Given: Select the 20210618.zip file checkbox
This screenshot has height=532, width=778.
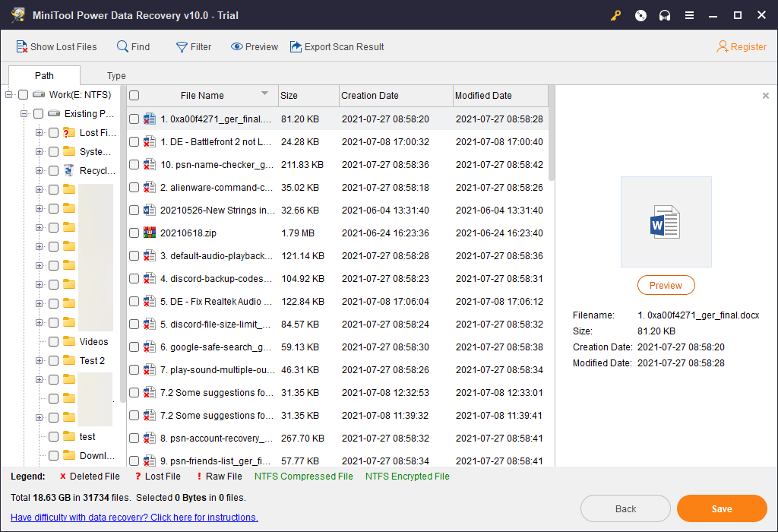Looking at the screenshot, I should (x=134, y=233).
